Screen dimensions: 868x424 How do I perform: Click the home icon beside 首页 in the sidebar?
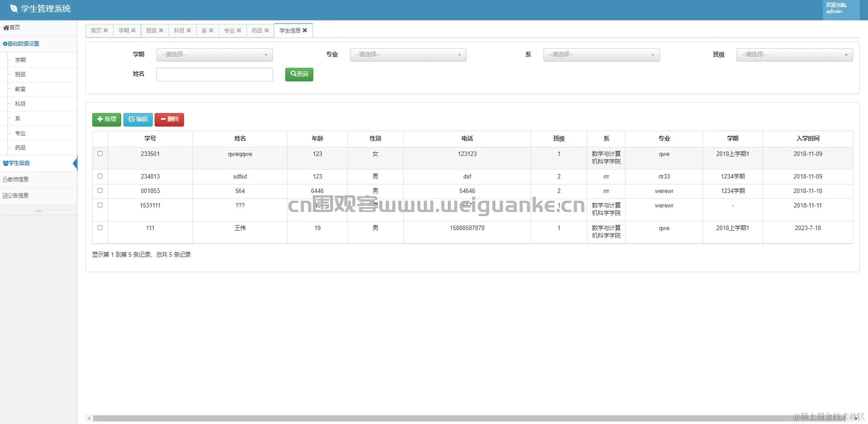pyautogui.click(x=6, y=28)
